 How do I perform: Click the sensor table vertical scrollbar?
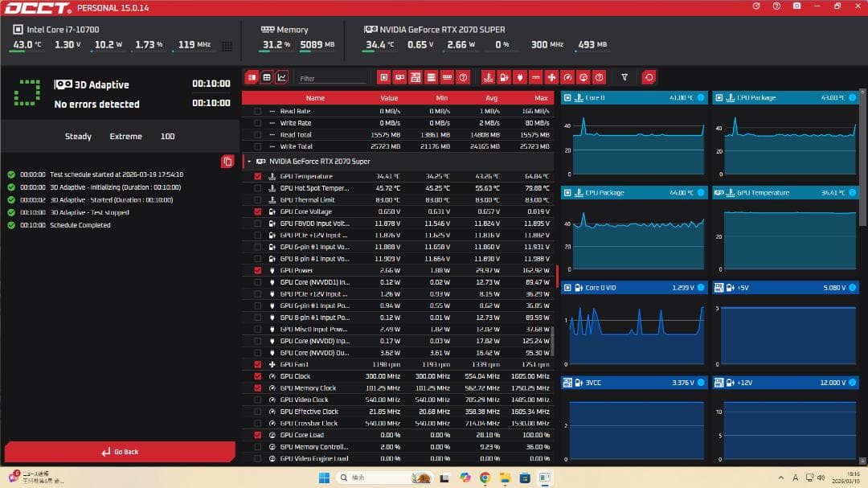552,341
